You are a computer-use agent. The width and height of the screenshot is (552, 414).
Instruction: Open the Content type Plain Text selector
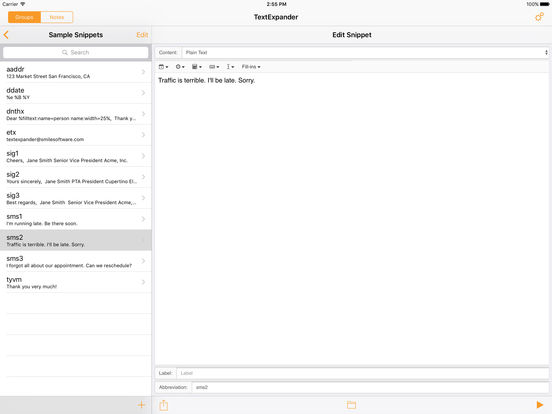(x=365, y=52)
